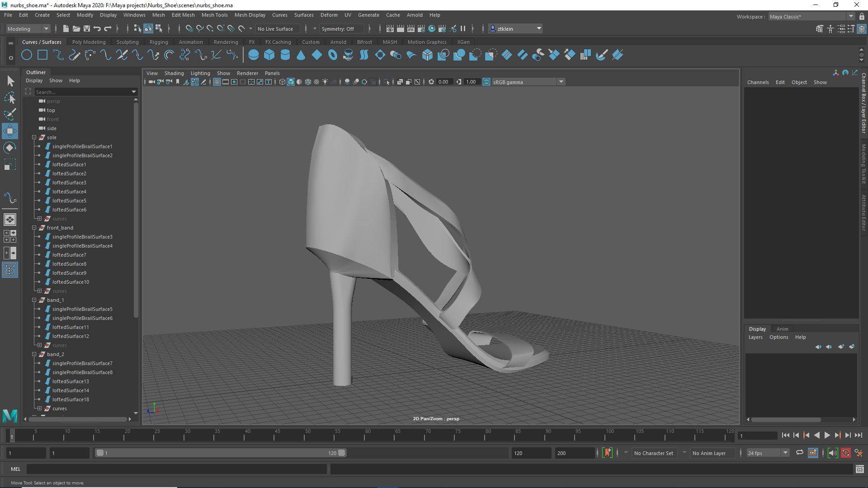This screenshot has width=868, height=488.
Task: Click the Paint Selection tool
Action: pos(9,114)
